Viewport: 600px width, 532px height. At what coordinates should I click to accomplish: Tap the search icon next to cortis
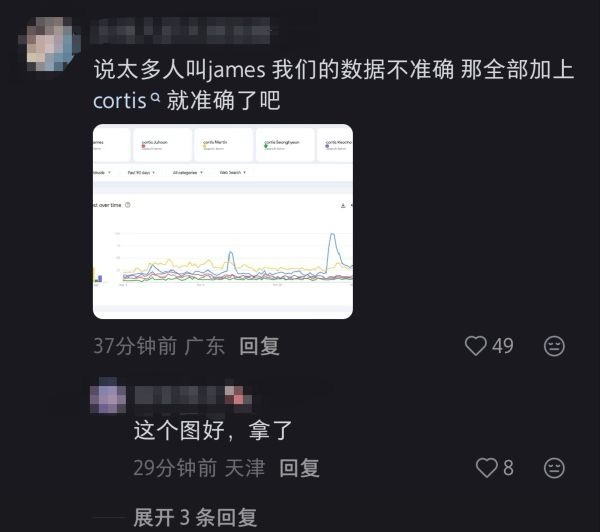155,97
